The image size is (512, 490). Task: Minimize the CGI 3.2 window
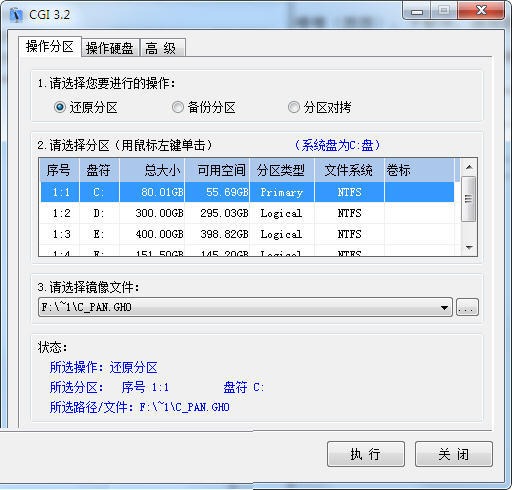(x=417, y=11)
